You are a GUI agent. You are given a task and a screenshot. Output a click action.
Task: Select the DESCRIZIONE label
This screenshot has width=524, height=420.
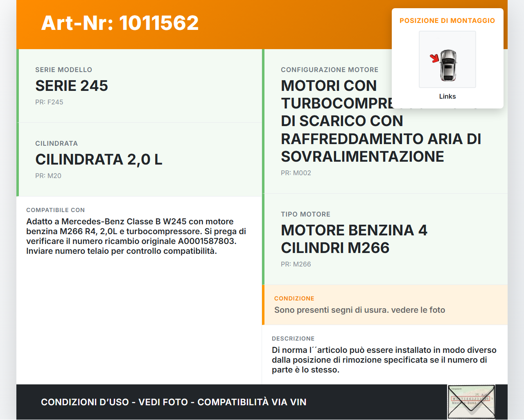293,339
